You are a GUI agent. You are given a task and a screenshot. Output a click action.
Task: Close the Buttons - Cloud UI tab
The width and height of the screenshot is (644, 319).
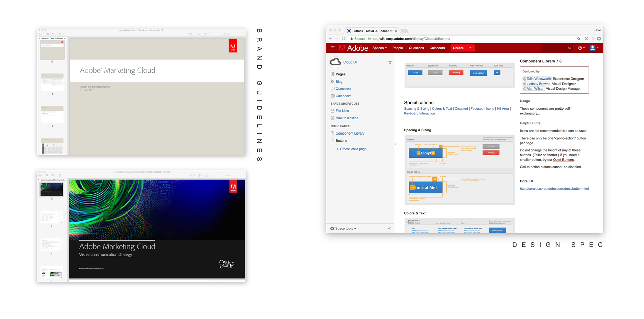[x=396, y=31]
